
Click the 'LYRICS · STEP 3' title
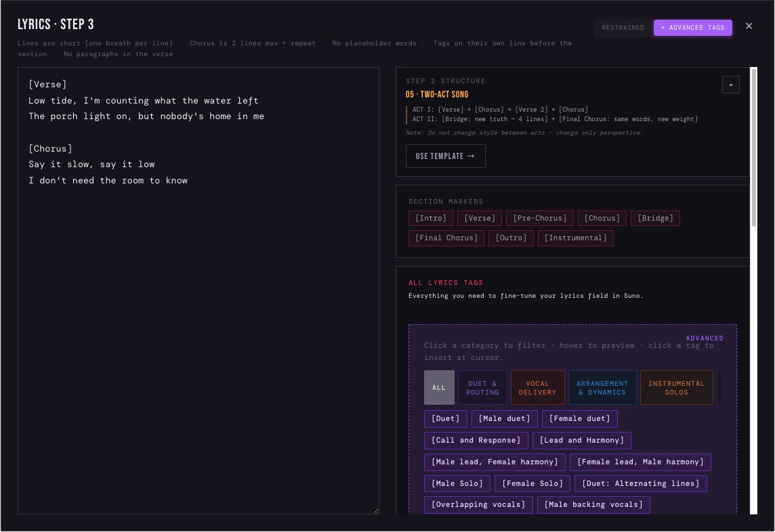tap(56, 24)
